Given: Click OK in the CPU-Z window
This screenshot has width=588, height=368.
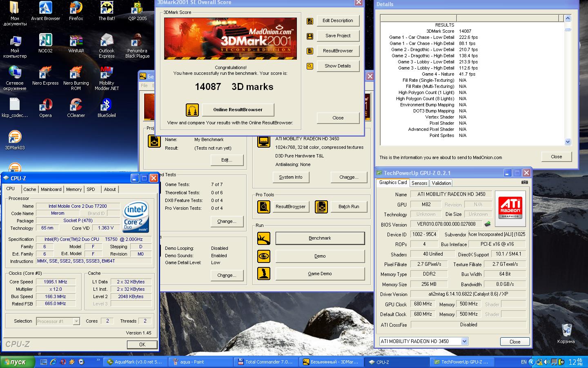Looking at the screenshot, I should click(x=142, y=345).
